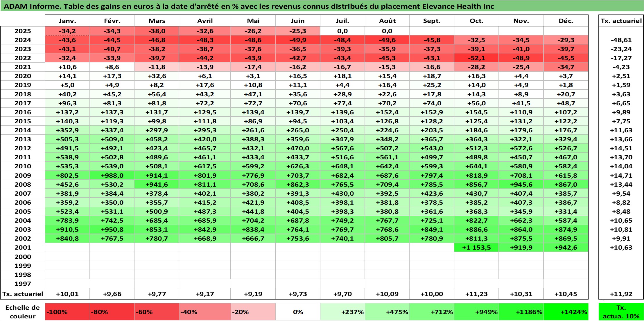Select the +988,0 cell in Févr. 2009

(112, 176)
